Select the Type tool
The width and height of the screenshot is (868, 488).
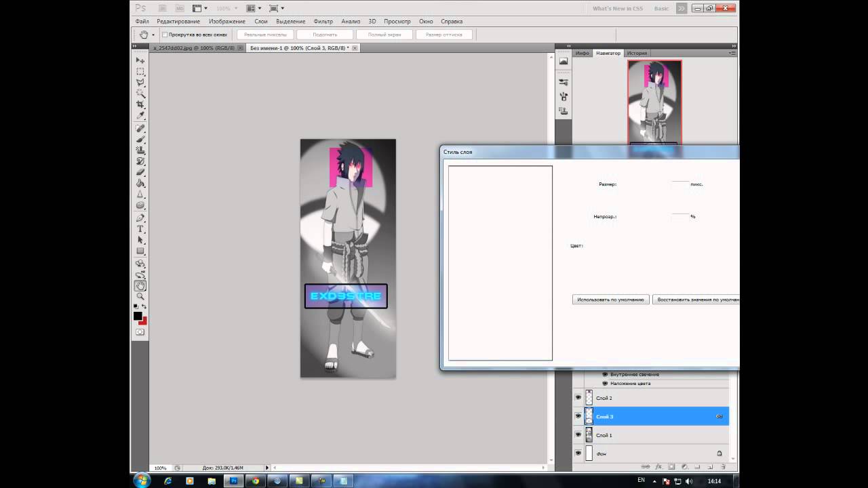140,229
